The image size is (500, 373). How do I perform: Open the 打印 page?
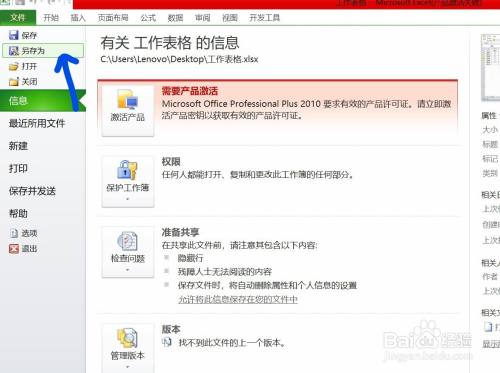(x=18, y=168)
